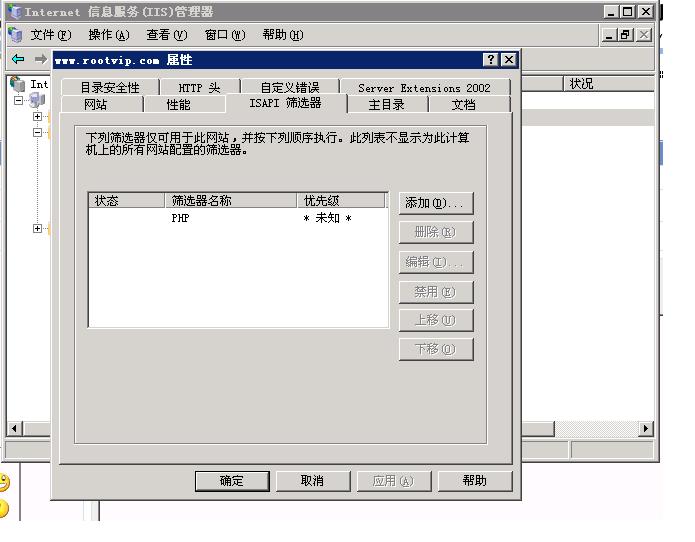Click the 编辑(I)... button
This screenshot has height=542, width=695.
click(436, 262)
